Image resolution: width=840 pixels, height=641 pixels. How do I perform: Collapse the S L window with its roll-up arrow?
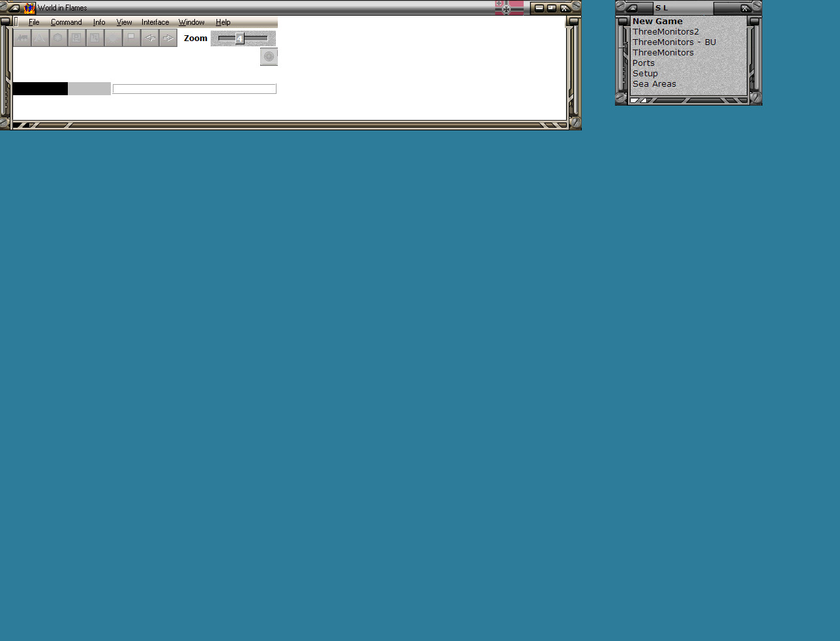(x=633, y=7)
